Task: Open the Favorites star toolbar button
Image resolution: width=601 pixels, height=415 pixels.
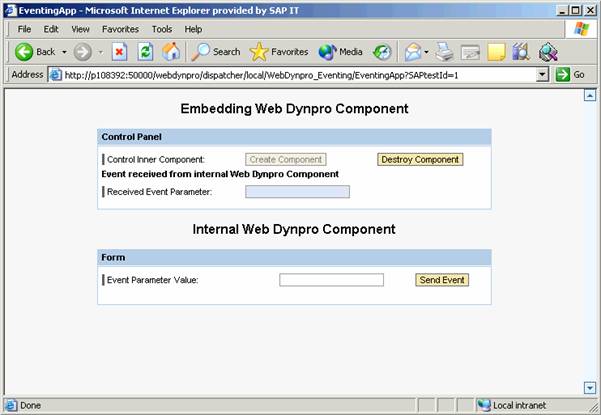Action: click(x=279, y=51)
